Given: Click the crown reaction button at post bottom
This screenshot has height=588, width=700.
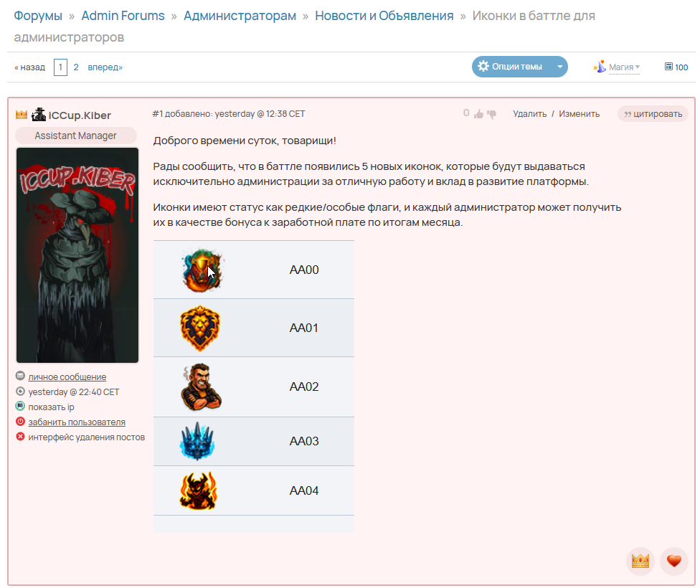Looking at the screenshot, I should pos(640,561).
